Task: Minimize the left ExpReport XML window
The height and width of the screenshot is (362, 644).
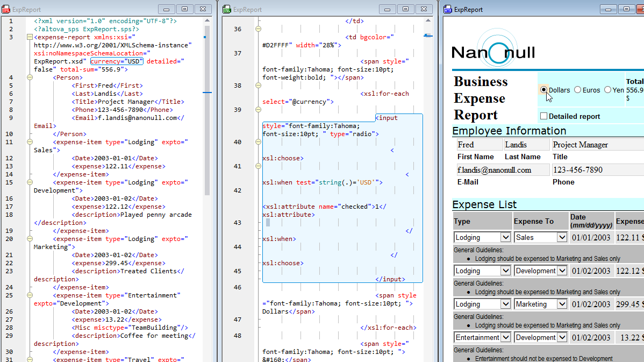Action: pos(166,9)
